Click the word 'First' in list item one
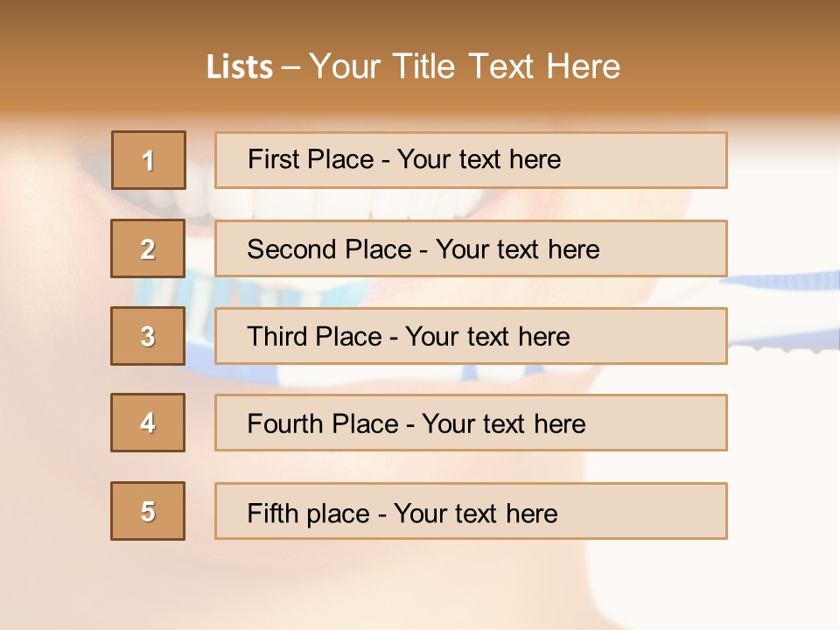This screenshot has width=840, height=630. pos(271,159)
